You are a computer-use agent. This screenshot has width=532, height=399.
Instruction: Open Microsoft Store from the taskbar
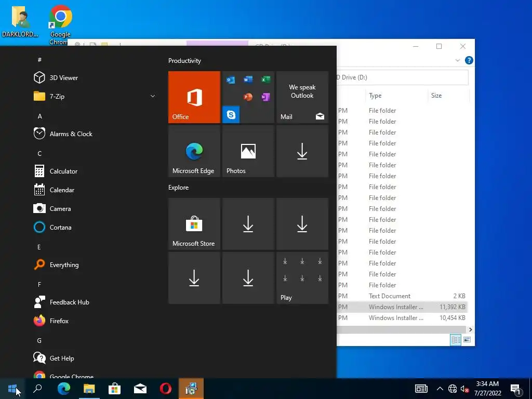pos(115,389)
